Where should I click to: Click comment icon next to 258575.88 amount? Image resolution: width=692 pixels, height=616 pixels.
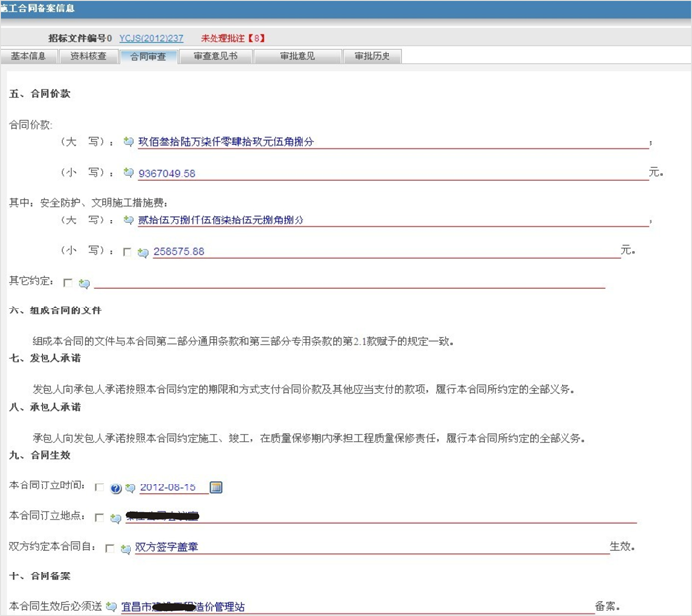coord(144,252)
